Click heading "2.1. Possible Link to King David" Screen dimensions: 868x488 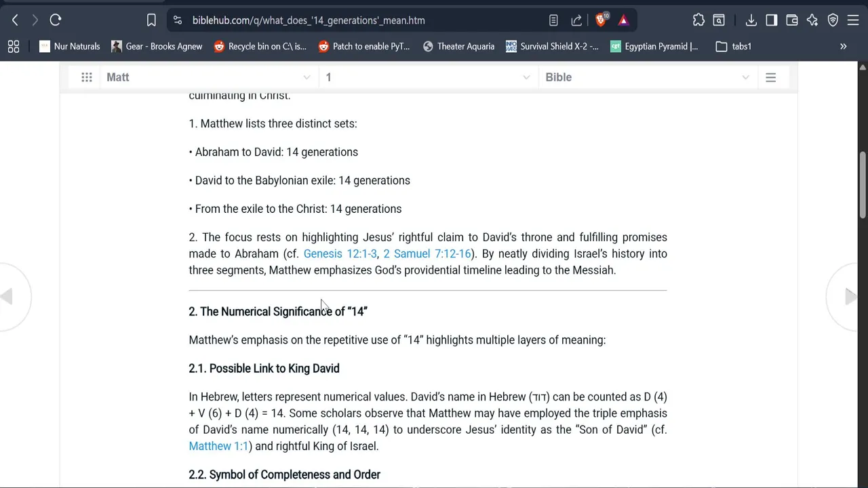pyautogui.click(x=264, y=368)
